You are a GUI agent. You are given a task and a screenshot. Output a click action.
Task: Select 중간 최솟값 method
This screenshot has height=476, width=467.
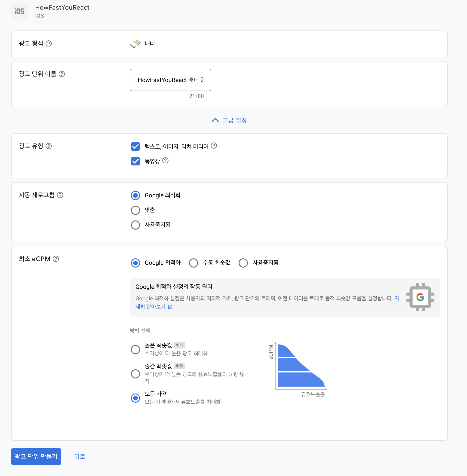click(135, 374)
